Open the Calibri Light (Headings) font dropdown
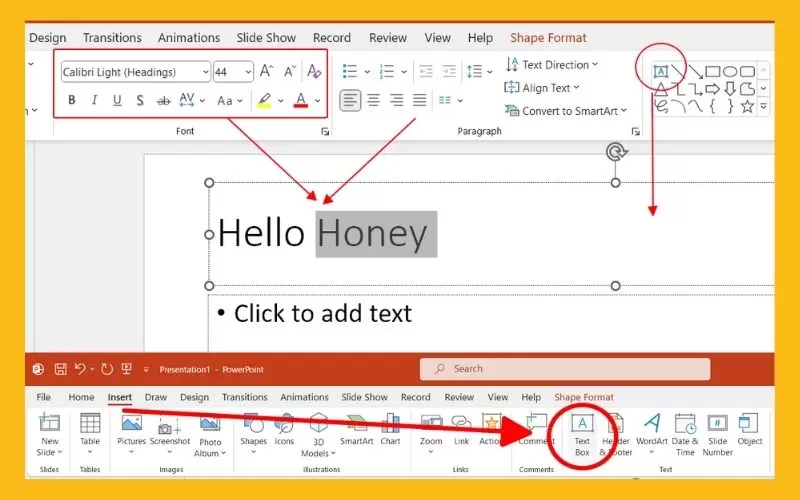This screenshot has height=500, width=800. (x=205, y=72)
